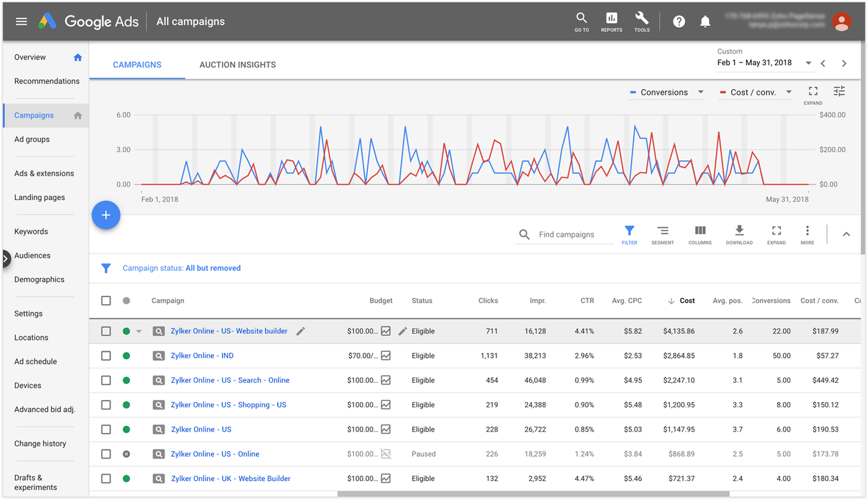The image size is (868, 500).
Task: Click the Download icon
Action: [739, 235]
